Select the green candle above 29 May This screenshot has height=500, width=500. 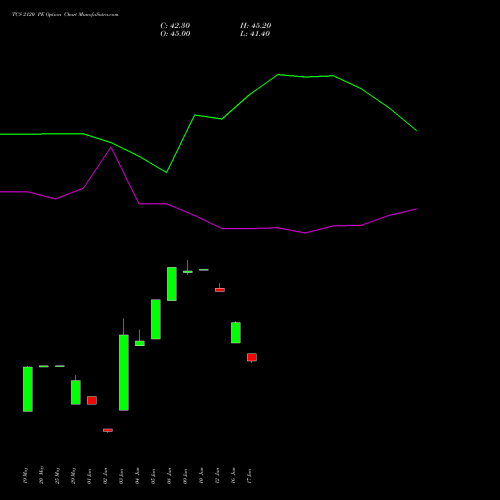point(76,392)
